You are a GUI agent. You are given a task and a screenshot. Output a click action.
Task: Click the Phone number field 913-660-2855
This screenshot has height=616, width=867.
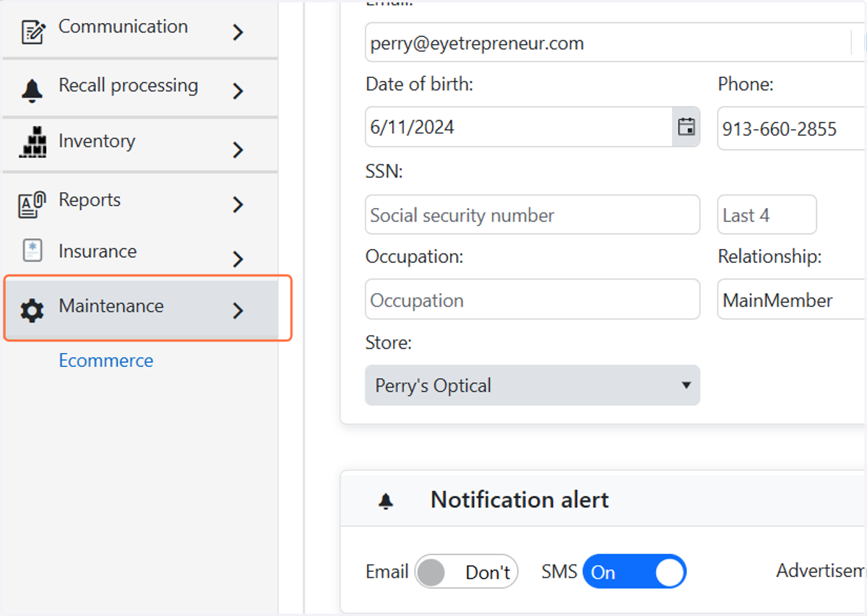point(792,129)
